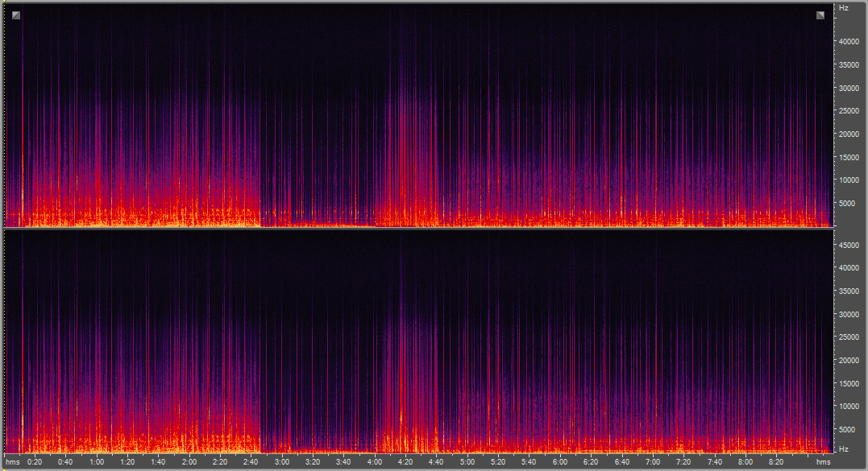
Task: Click 15000 on the lower channel frequency scale
Action: pyautogui.click(x=849, y=383)
